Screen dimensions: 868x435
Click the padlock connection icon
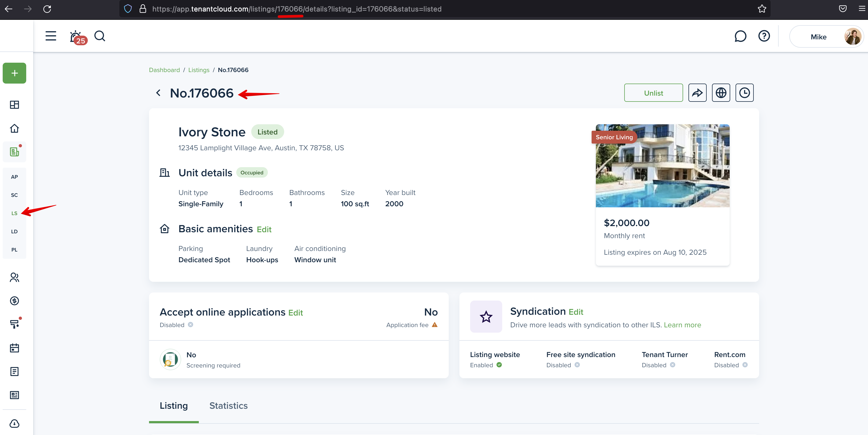[x=143, y=9]
